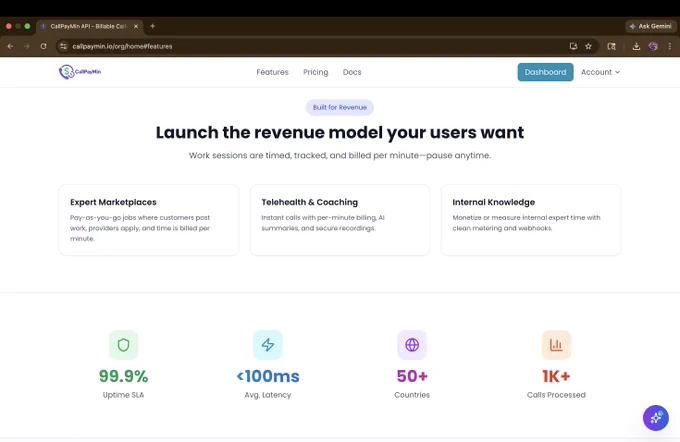
Task: Click the Countries label
Action: [412, 395]
